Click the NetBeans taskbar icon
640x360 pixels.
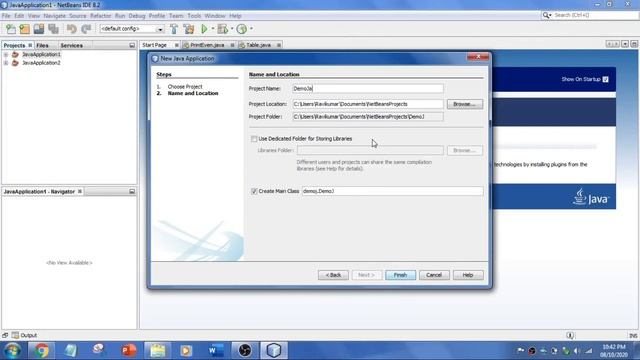[273, 351]
